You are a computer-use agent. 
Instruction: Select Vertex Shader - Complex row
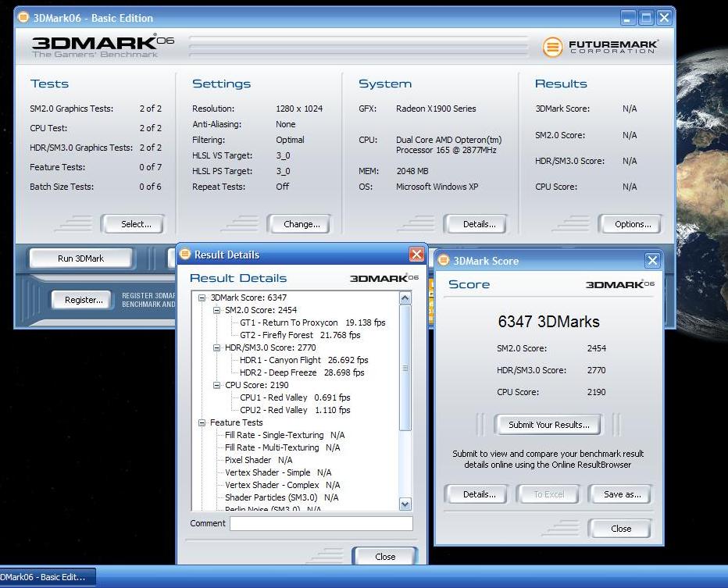click(x=282, y=486)
